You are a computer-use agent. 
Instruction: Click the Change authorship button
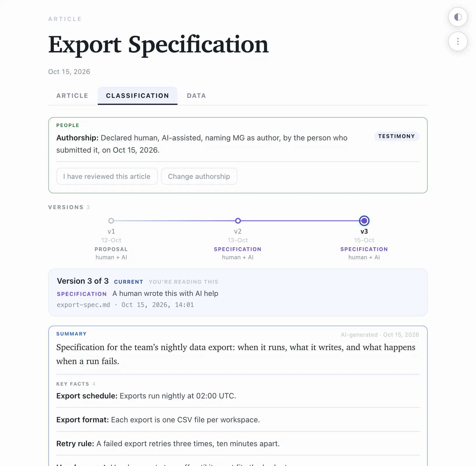[199, 176]
